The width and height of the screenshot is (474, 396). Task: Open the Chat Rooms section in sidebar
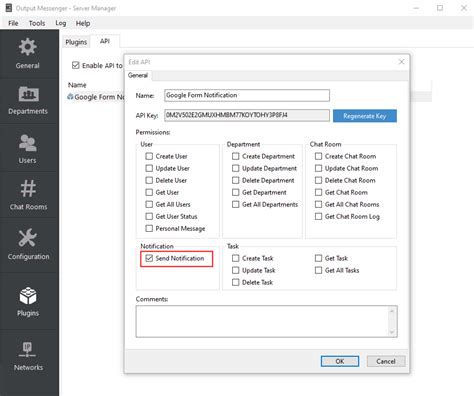(x=28, y=195)
